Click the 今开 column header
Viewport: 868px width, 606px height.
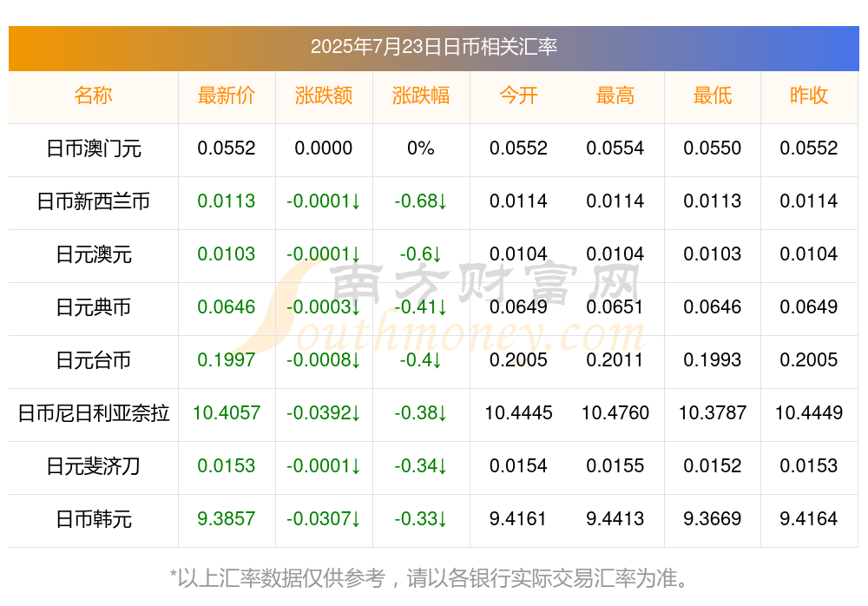point(518,96)
